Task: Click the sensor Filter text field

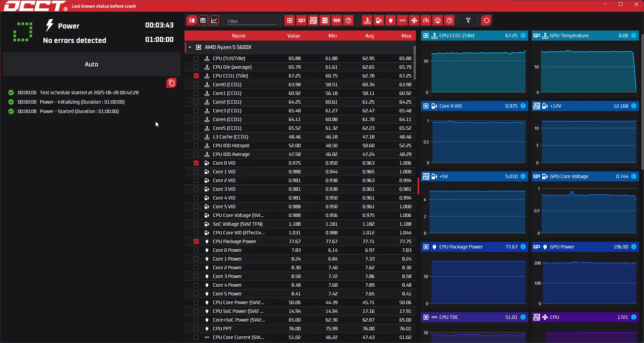Action: click(252, 21)
